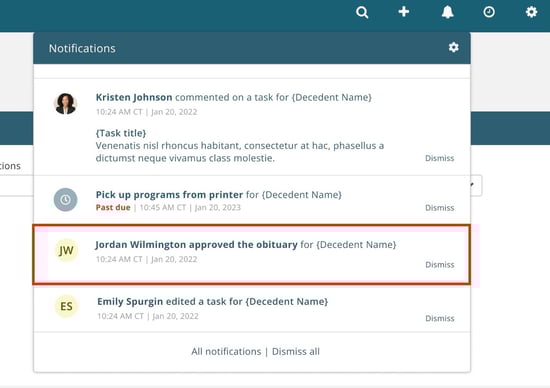Dismiss Jordan Wilmington's obituary notification

tap(440, 265)
